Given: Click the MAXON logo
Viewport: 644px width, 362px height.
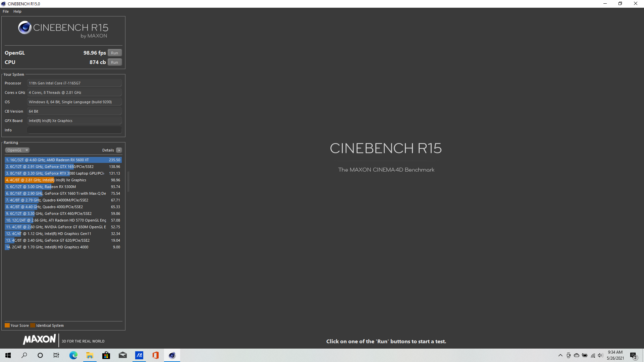Looking at the screenshot, I should pyautogui.click(x=39, y=340).
